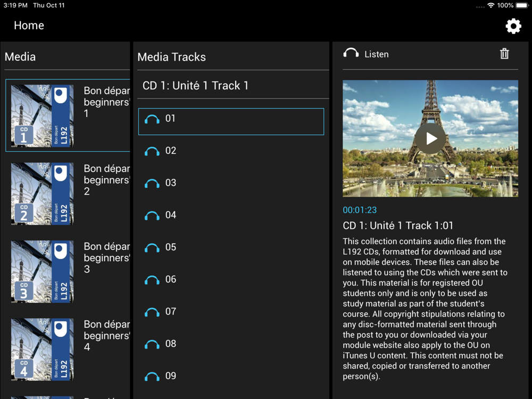The height and width of the screenshot is (399, 532).
Task: Tap the headphone icon for track 03
Action: [x=152, y=184]
